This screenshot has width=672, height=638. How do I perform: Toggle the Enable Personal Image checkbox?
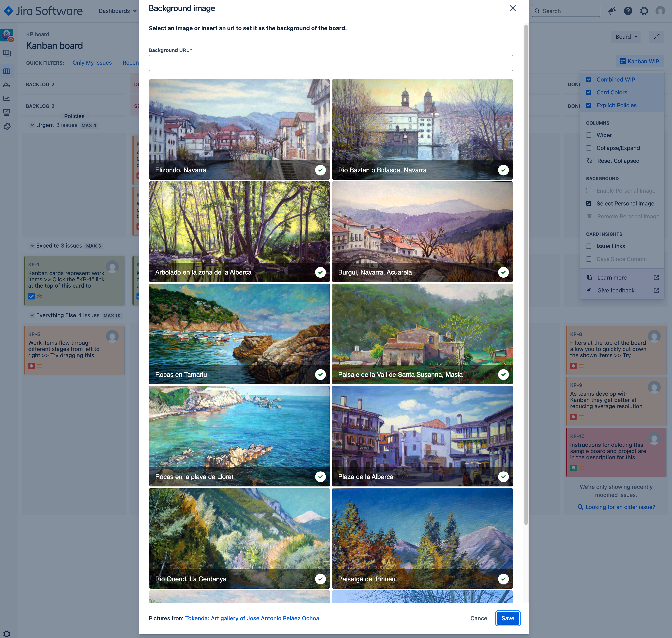click(x=589, y=191)
